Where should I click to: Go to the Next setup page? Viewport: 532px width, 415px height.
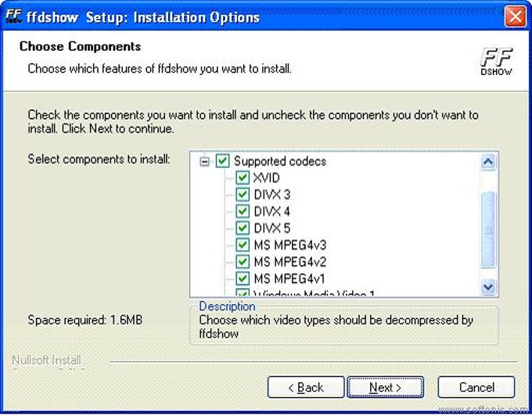pos(386,387)
